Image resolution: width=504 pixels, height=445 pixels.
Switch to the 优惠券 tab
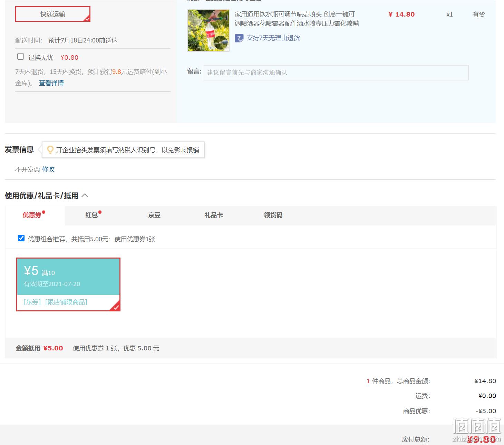tap(35, 215)
